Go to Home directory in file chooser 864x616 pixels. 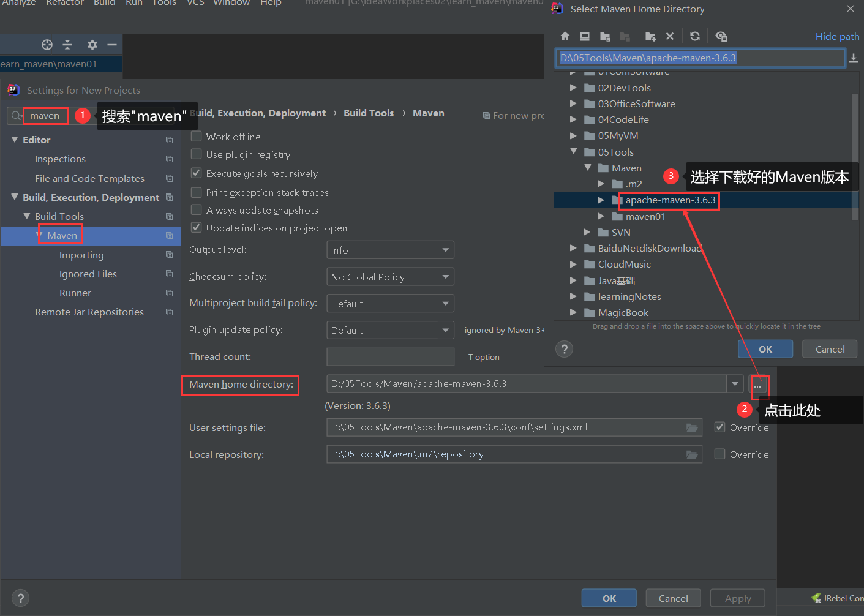click(x=565, y=36)
